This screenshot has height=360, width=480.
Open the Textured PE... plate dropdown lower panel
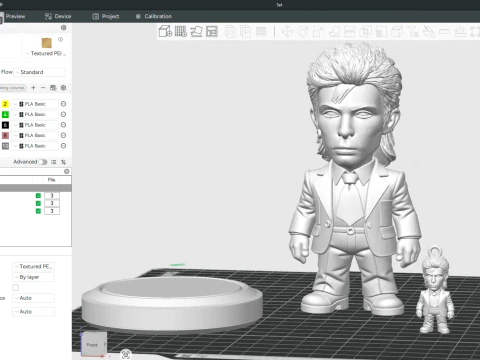pos(33,266)
